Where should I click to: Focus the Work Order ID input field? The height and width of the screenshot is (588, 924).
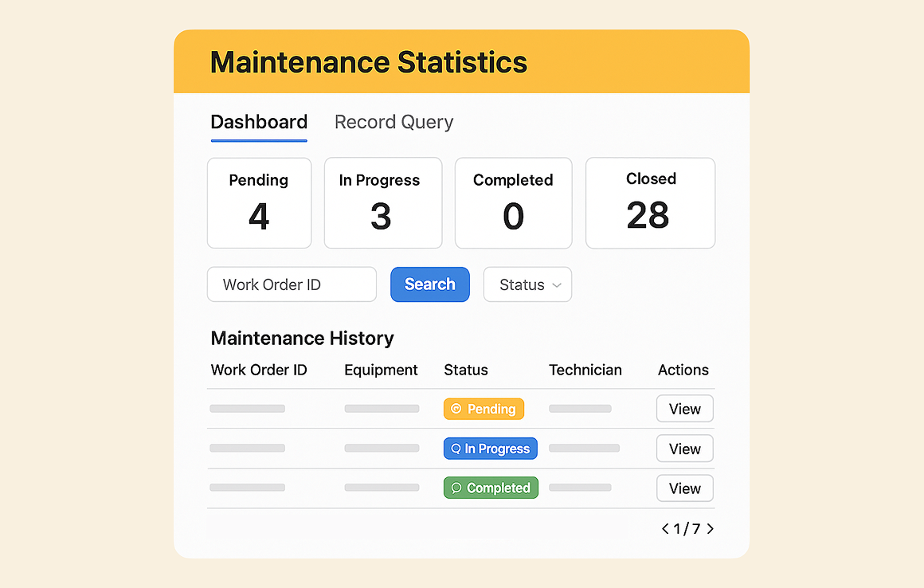[x=292, y=284]
